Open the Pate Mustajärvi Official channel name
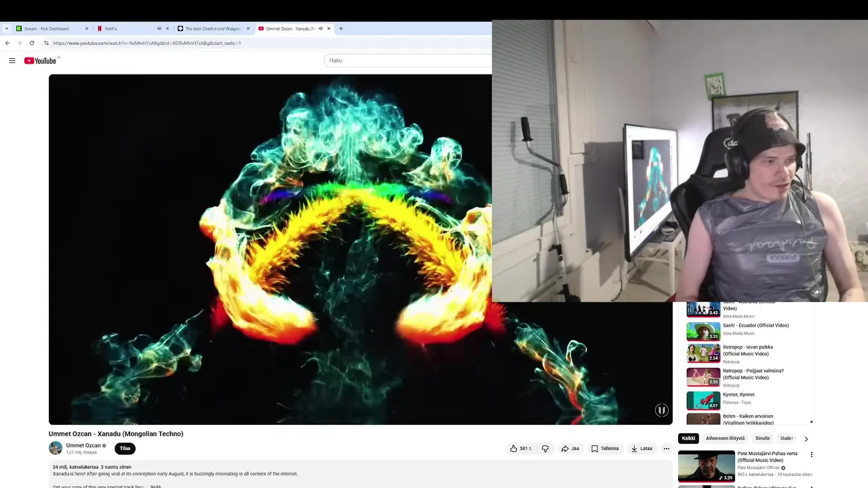Image resolution: width=868 pixels, height=488 pixels. pyautogui.click(x=759, y=468)
